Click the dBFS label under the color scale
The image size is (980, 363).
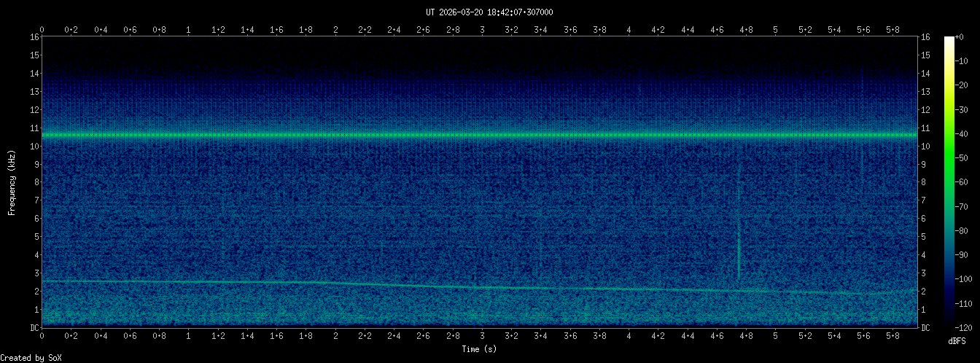(x=959, y=340)
